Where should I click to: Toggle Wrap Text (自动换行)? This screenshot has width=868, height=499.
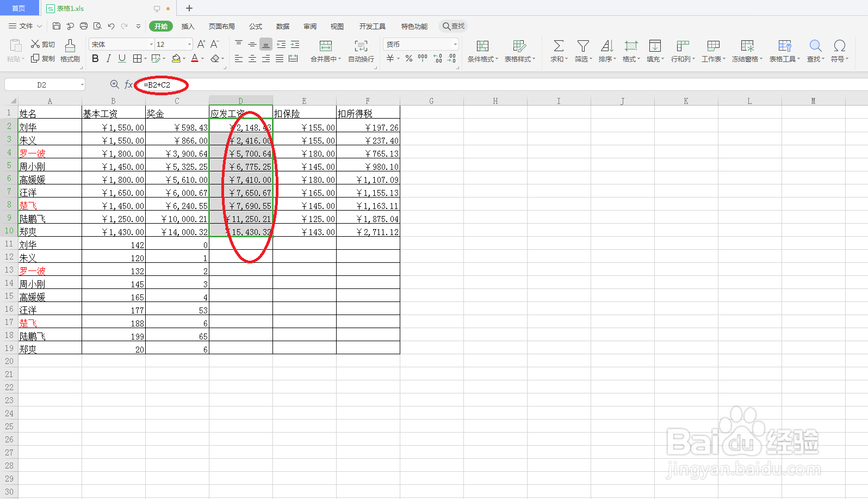[x=361, y=51]
